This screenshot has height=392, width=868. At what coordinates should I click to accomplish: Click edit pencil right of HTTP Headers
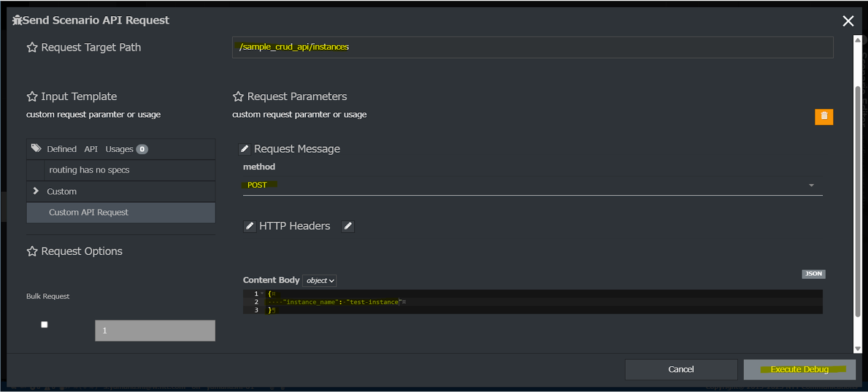pos(348,226)
